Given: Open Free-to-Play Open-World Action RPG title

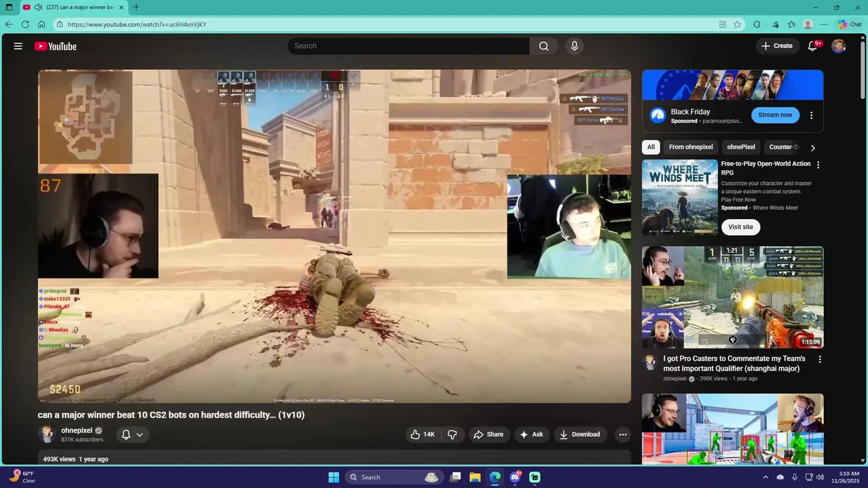Looking at the screenshot, I should (x=766, y=168).
